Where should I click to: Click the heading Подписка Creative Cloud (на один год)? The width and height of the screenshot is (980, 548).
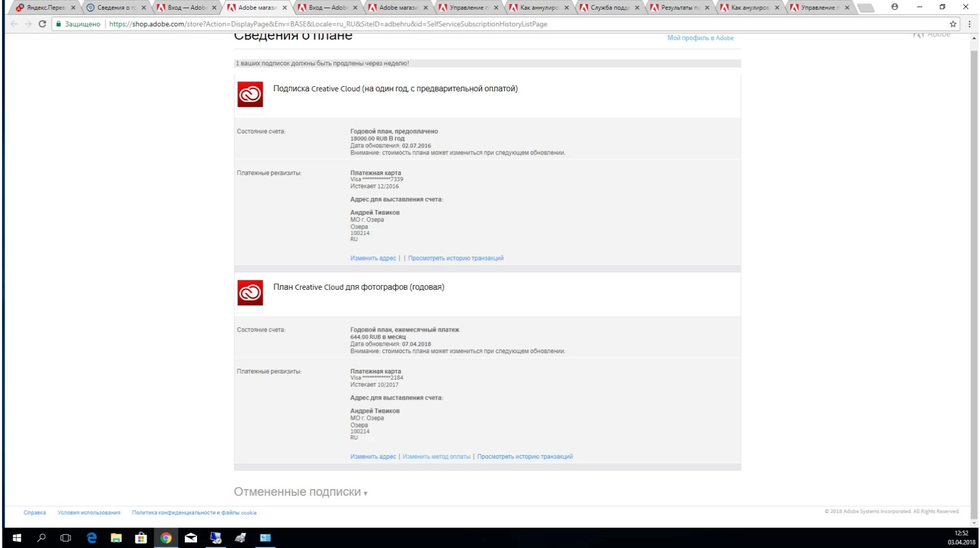tap(396, 89)
